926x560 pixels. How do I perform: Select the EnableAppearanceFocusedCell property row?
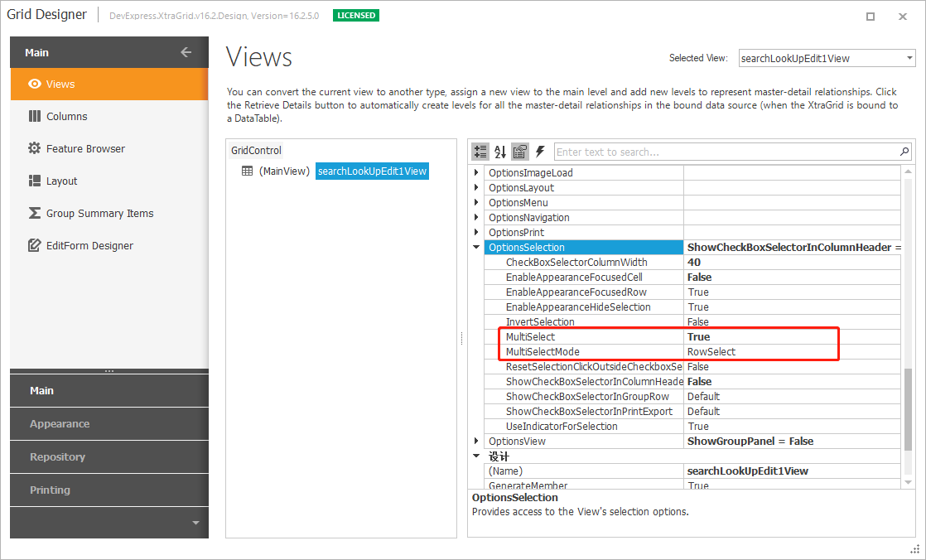click(692, 277)
